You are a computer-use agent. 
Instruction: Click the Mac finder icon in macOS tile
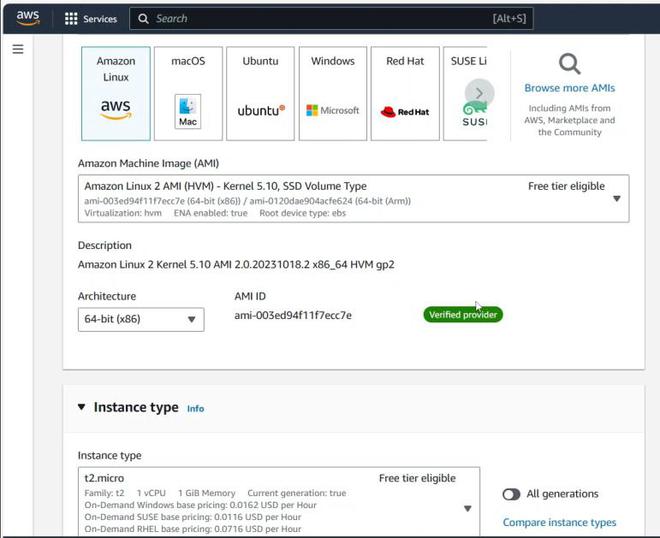(x=188, y=111)
